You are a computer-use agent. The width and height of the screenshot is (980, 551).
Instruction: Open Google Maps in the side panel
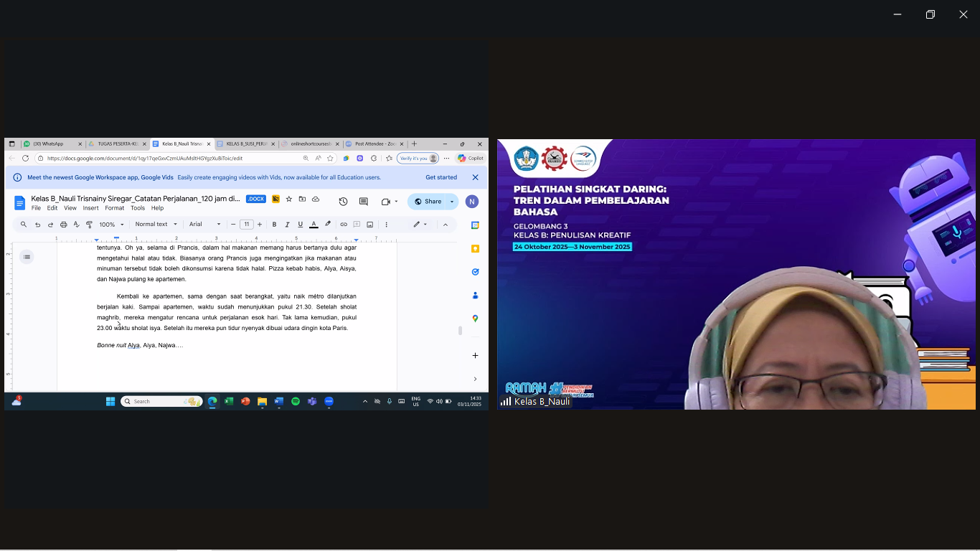(475, 319)
